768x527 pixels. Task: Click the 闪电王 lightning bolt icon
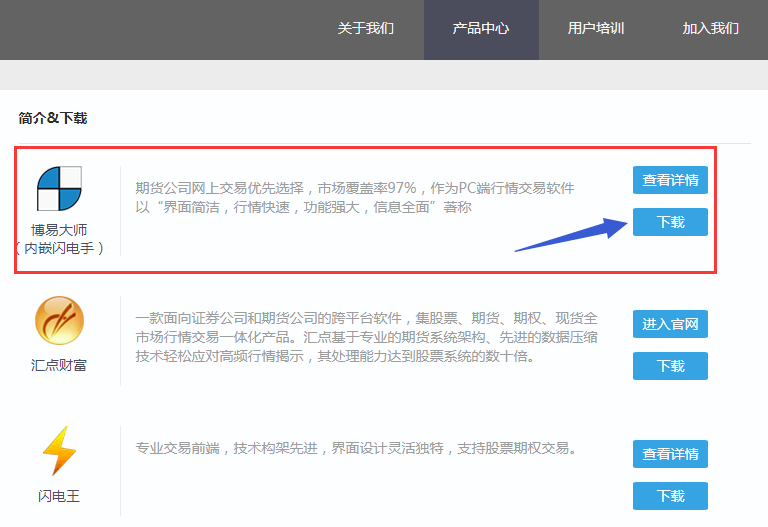pos(59,451)
